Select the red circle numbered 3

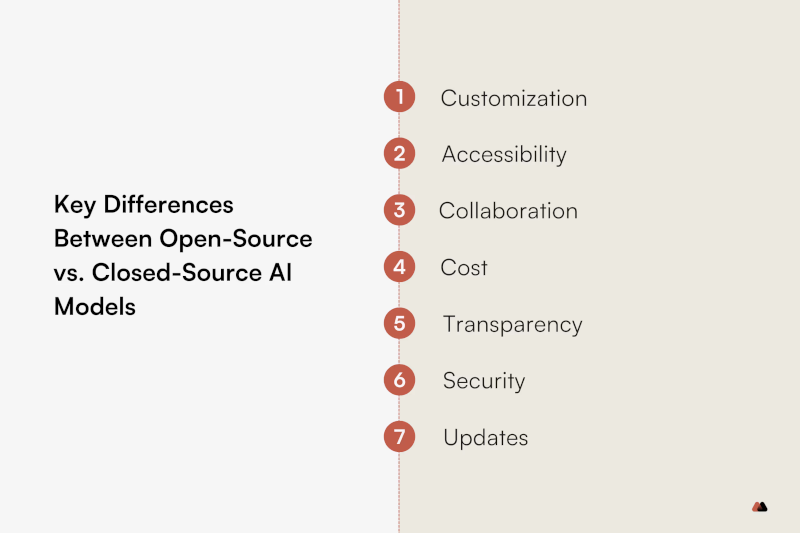point(399,210)
